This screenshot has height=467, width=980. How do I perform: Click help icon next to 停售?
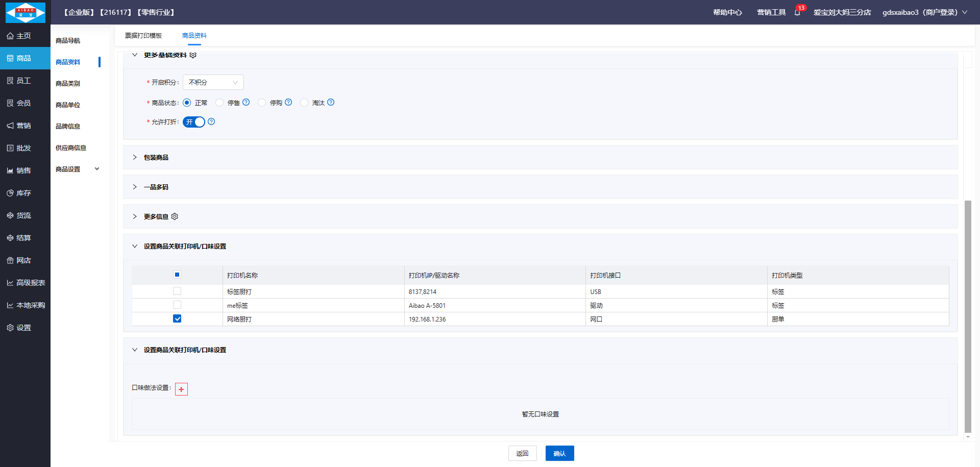(246, 102)
